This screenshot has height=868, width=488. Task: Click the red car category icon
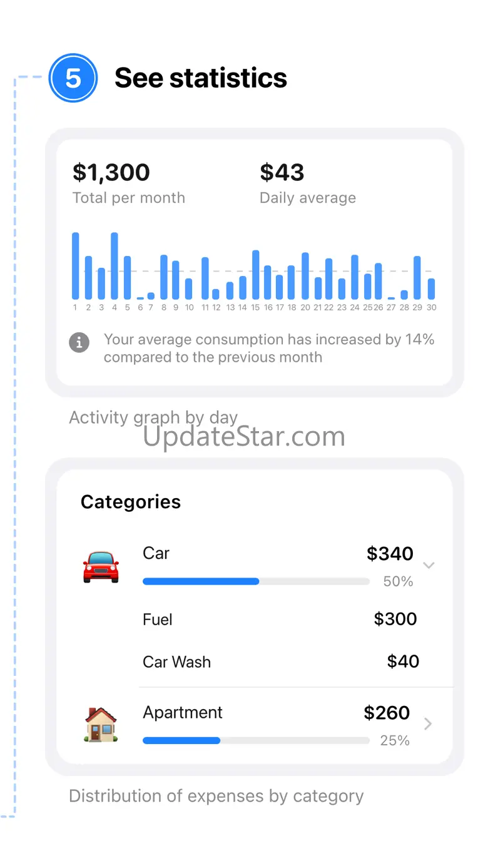[x=101, y=566]
